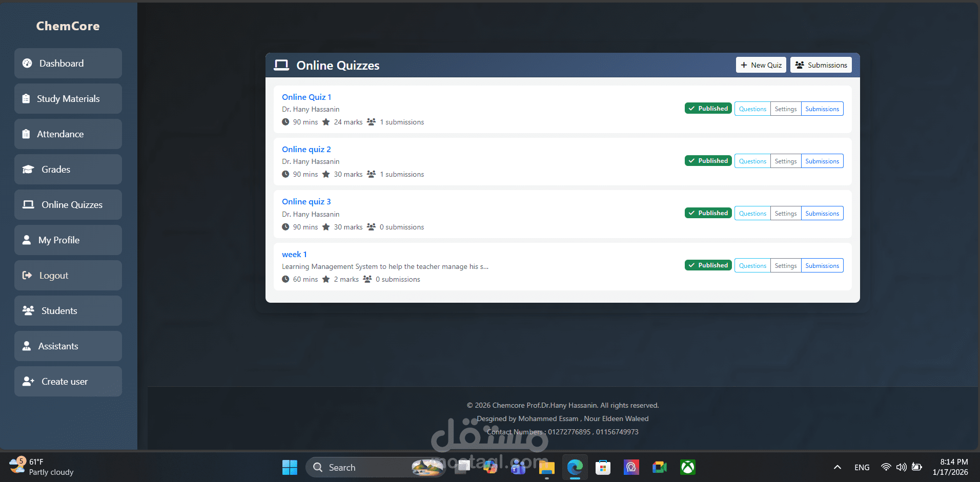Open all Submissions from panel header
This screenshot has height=482, width=980.
click(x=821, y=65)
